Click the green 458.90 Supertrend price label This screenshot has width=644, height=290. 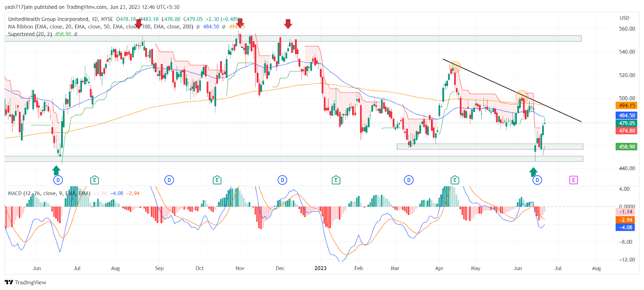[627, 147]
